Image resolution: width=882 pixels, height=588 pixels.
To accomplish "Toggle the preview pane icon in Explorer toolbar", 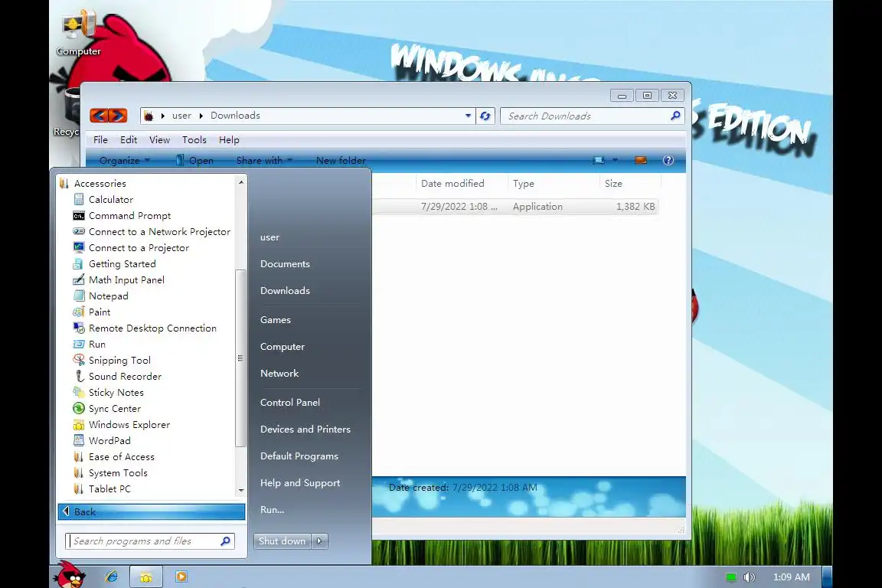I will click(x=640, y=160).
